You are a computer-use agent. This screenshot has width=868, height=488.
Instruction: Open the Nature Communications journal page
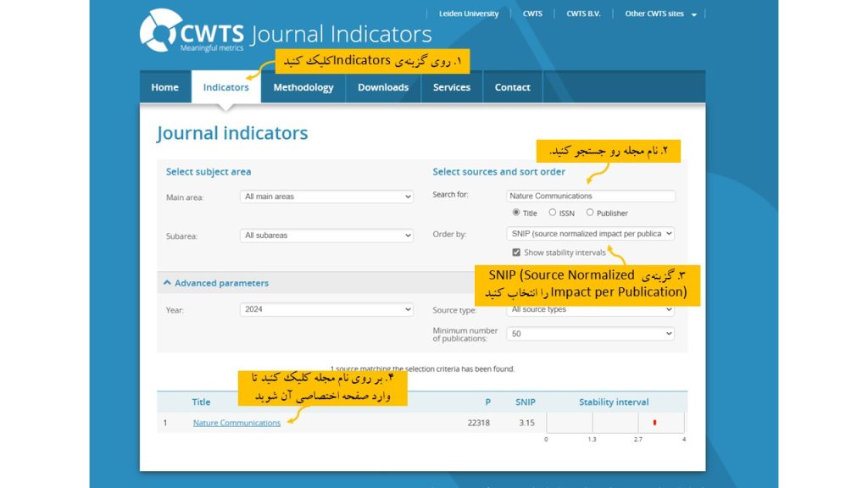pos(236,421)
